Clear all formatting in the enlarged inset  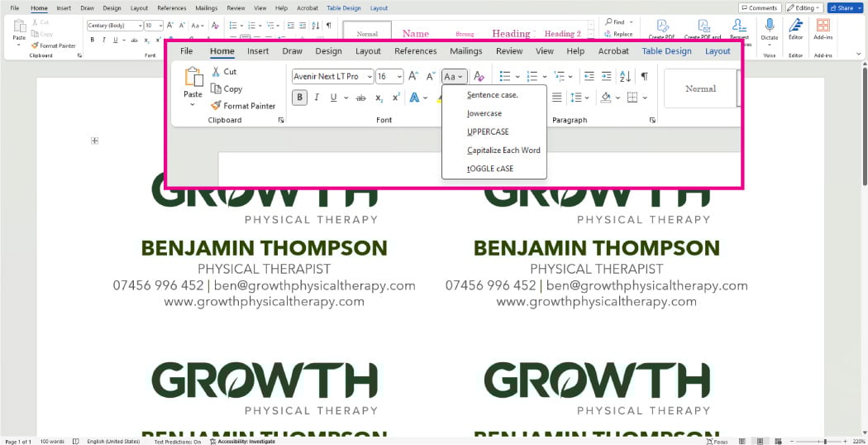point(479,76)
